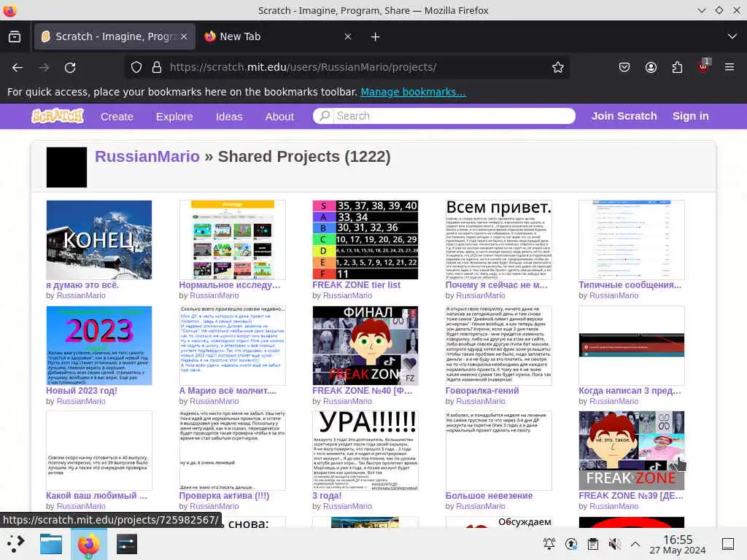Close the New Tab tab

pyautogui.click(x=348, y=36)
